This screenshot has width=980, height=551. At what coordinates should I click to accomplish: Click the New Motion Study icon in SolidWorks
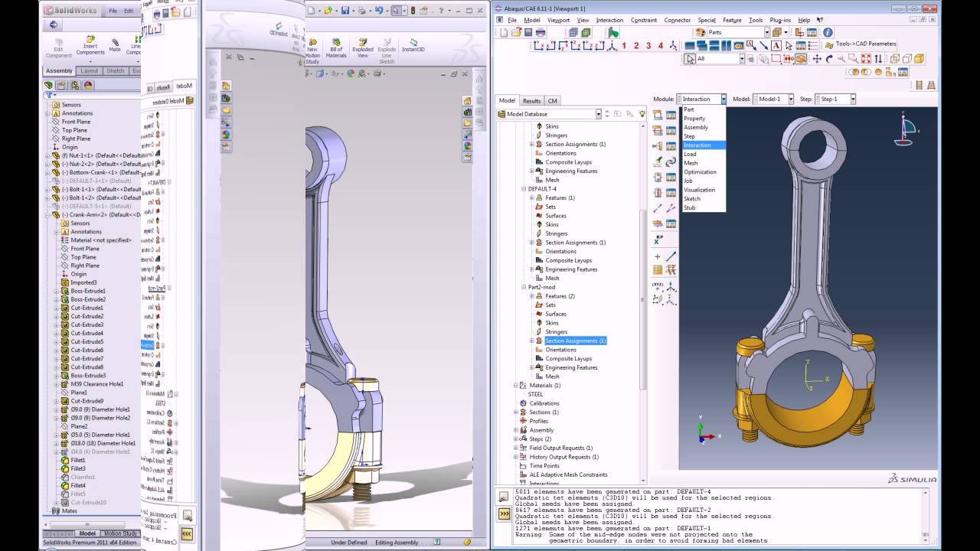pyautogui.click(x=312, y=51)
